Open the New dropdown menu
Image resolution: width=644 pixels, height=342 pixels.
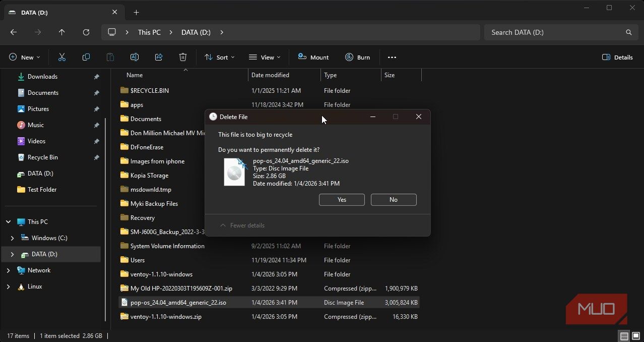24,58
